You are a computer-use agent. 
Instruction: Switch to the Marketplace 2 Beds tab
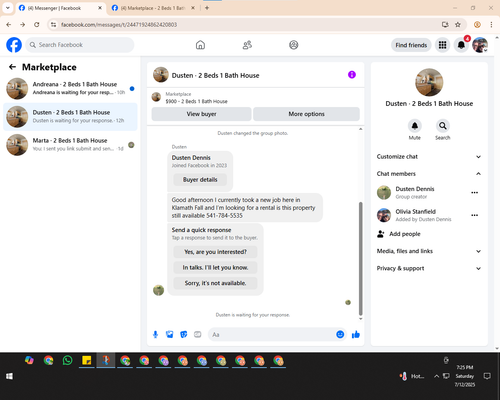(154, 8)
